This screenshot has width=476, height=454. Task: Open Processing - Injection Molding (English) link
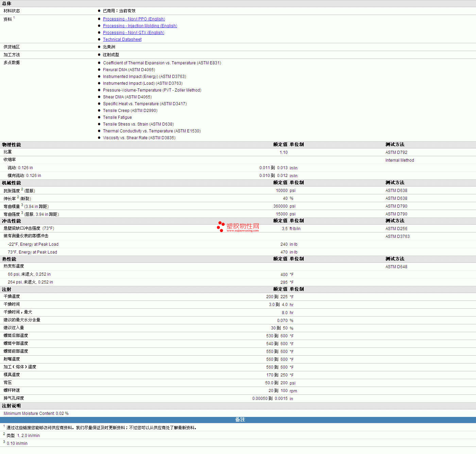click(x=140, y=26)
